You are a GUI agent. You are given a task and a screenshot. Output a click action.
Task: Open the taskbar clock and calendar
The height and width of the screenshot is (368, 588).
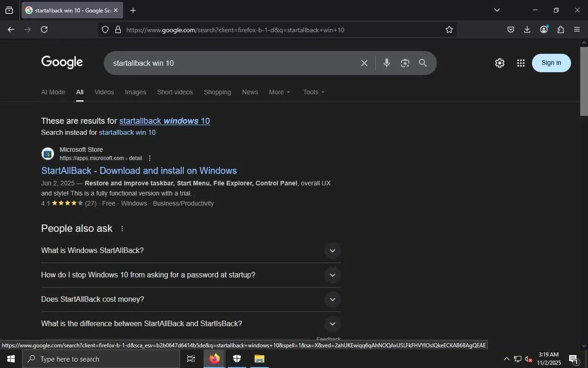coord(549,359)
